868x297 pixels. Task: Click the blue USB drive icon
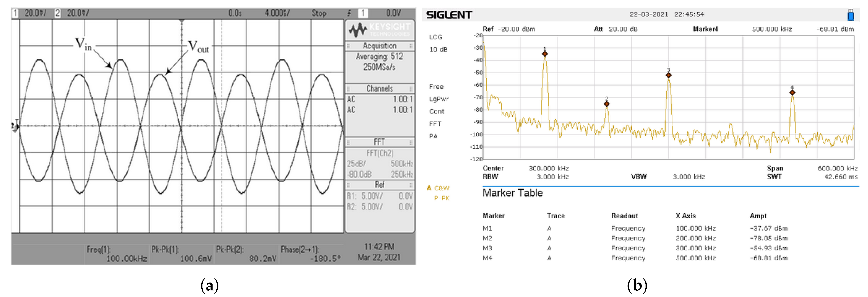point(851,15)
